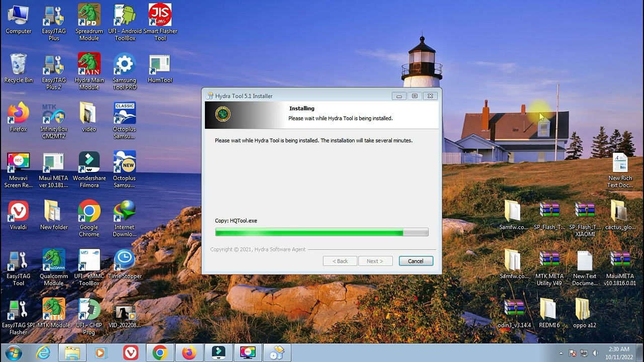Viewport: 644px width, 362px height.
Task: Select the EasyJTAG Plus desktop icon
Action: point(54,23)
